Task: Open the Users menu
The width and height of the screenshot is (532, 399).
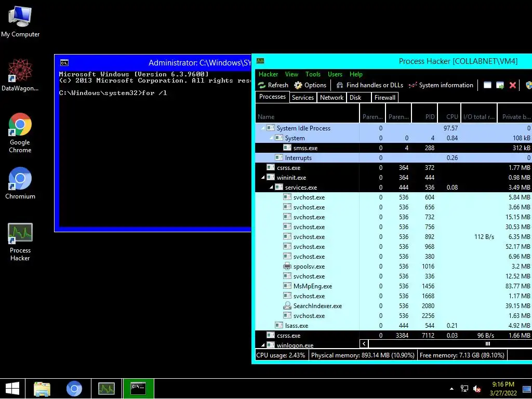Action: click(x=335, y=74)
